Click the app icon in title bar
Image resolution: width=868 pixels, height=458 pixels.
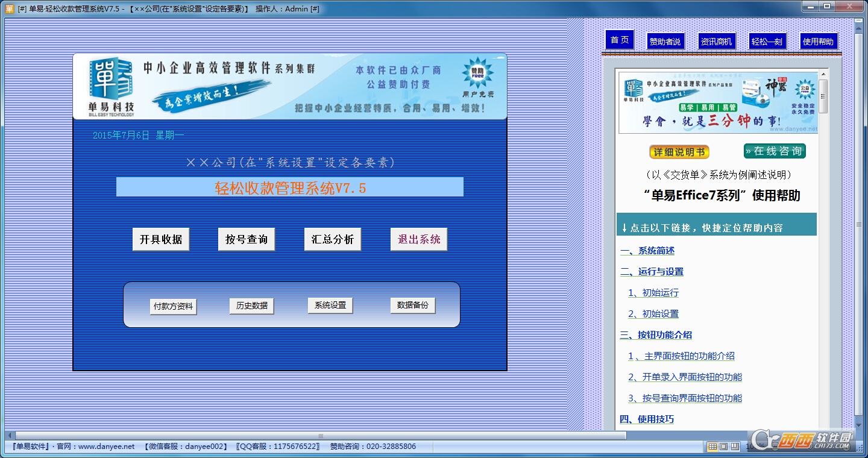point(9,8)
